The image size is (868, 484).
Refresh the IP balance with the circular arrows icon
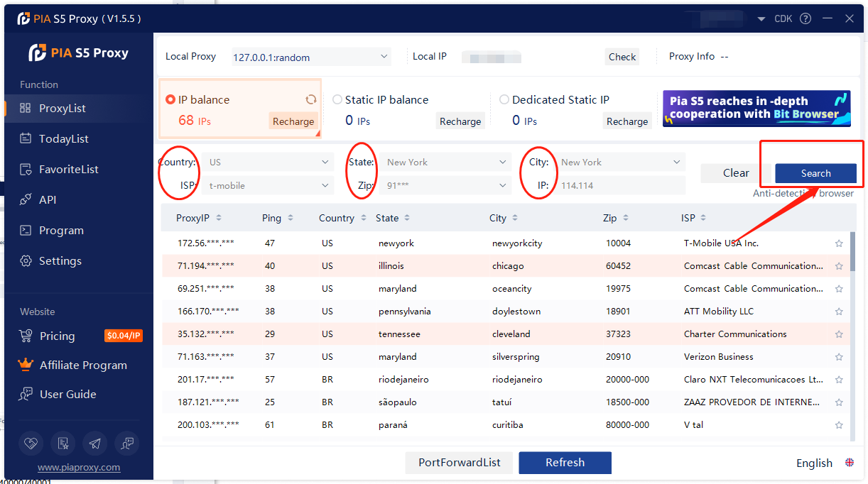tap(310, 100)
